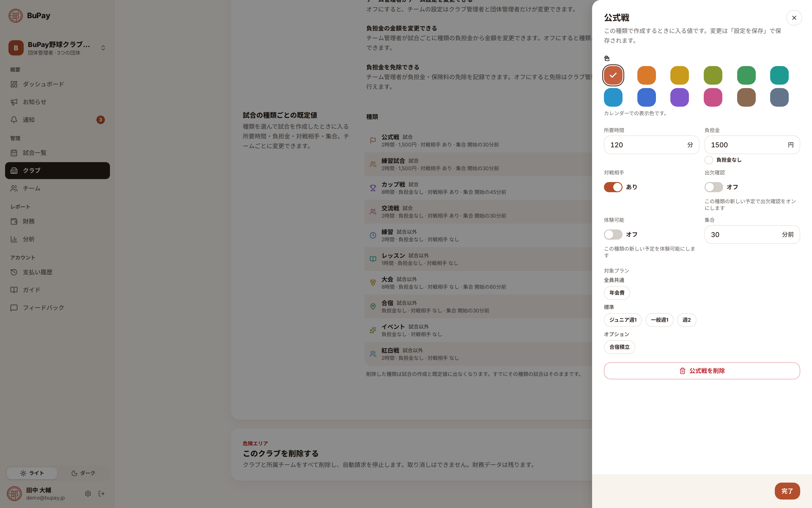812x508 pixels.
Task: Click the calendar icon for 試合一覧
Action: point(14,153)
